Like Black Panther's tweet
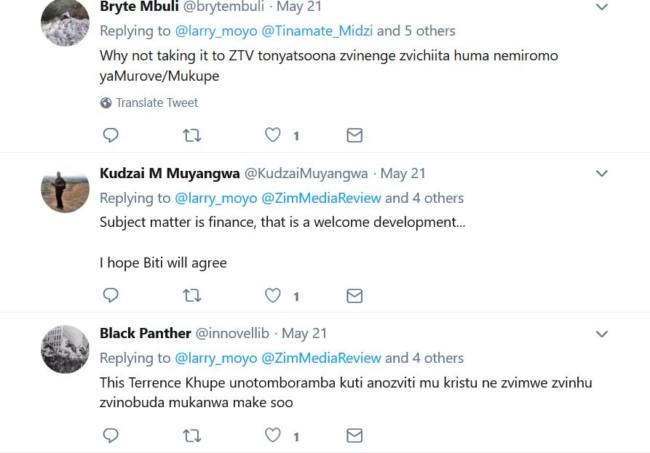 [273, 435]
